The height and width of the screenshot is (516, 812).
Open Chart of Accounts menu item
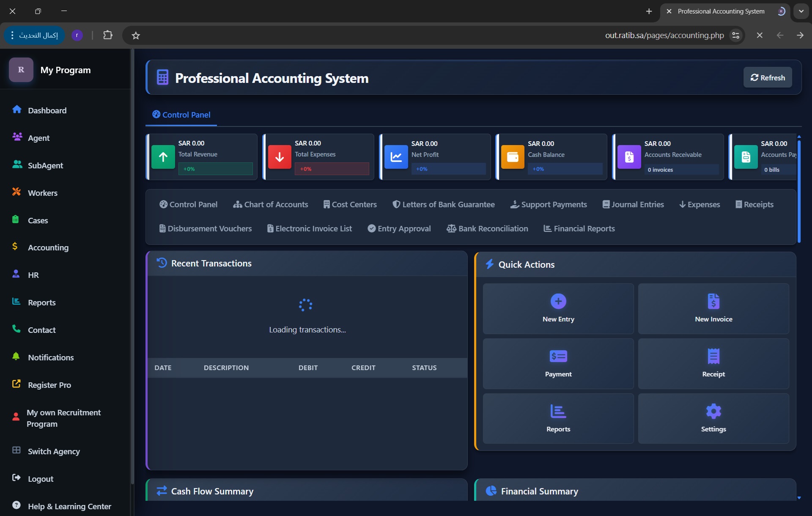[271, 204]
